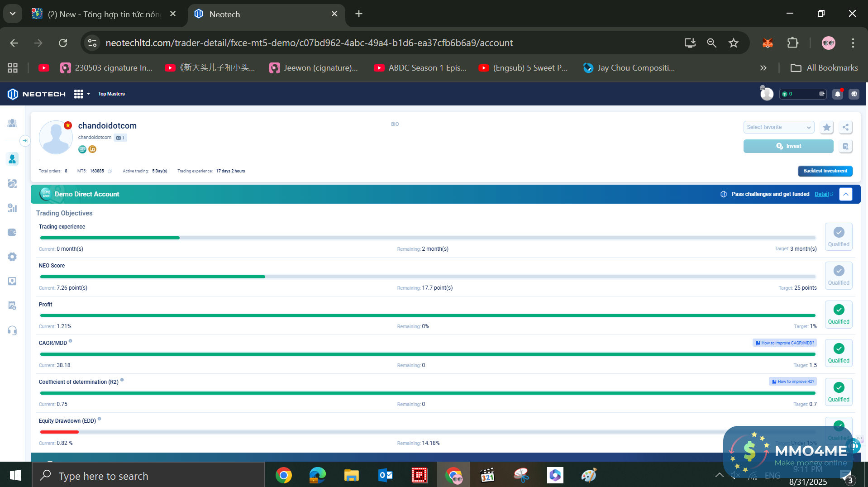Image resolution: width=868 pixels, height=487 pixels.
Task: Collapse the Demo Direct Account section
Action: tap(846, 194)
